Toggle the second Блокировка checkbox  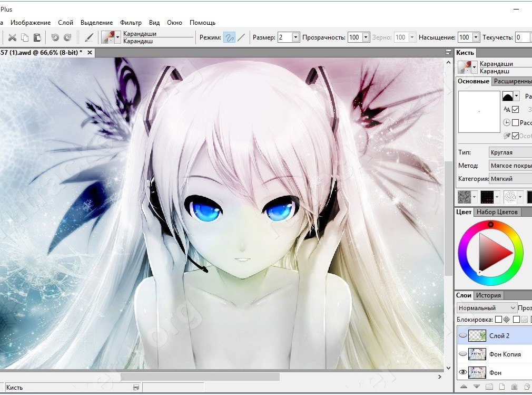point(516,319)
